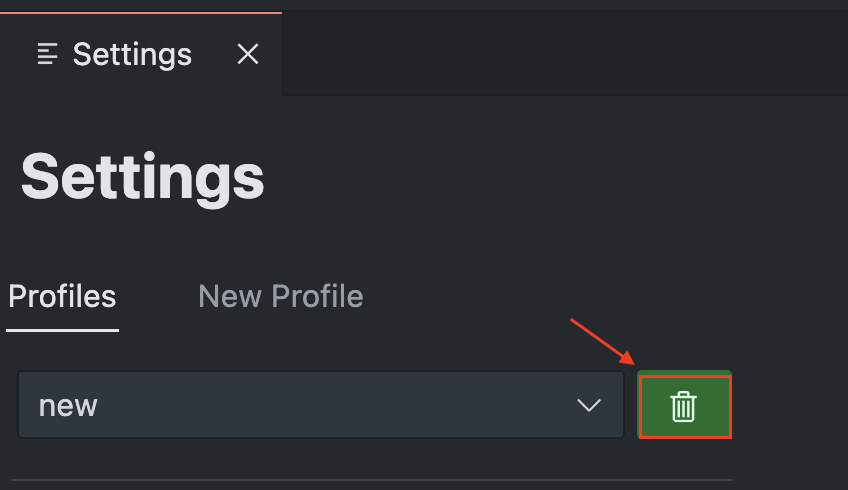
Task: Open the "new" profile selector
Action: (320, 406)
